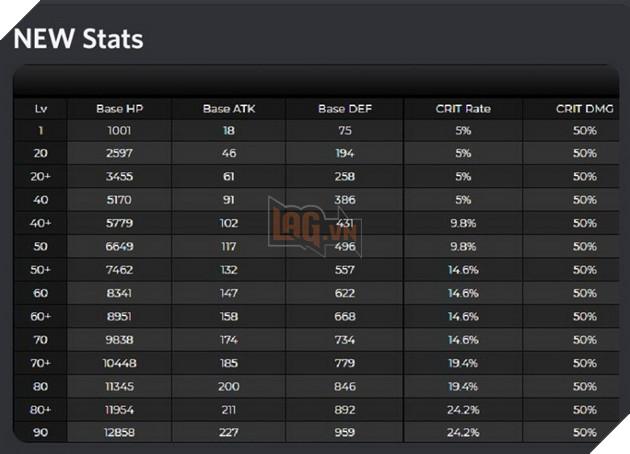Click the Base ATK value 227
This screenshot has width=630, height=454.
click(x=229, y=432)
